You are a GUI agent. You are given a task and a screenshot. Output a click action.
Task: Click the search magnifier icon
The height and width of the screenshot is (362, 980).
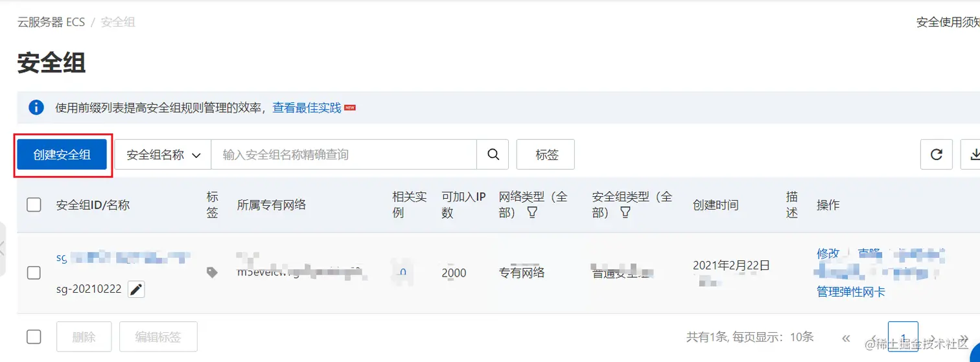pos(493,155)
